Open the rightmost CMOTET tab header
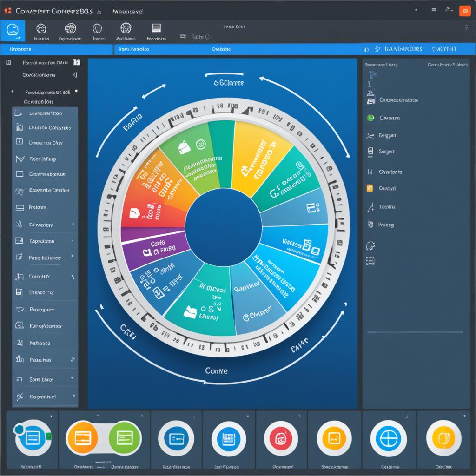476x476 pixels. click(x=444, y=49)
